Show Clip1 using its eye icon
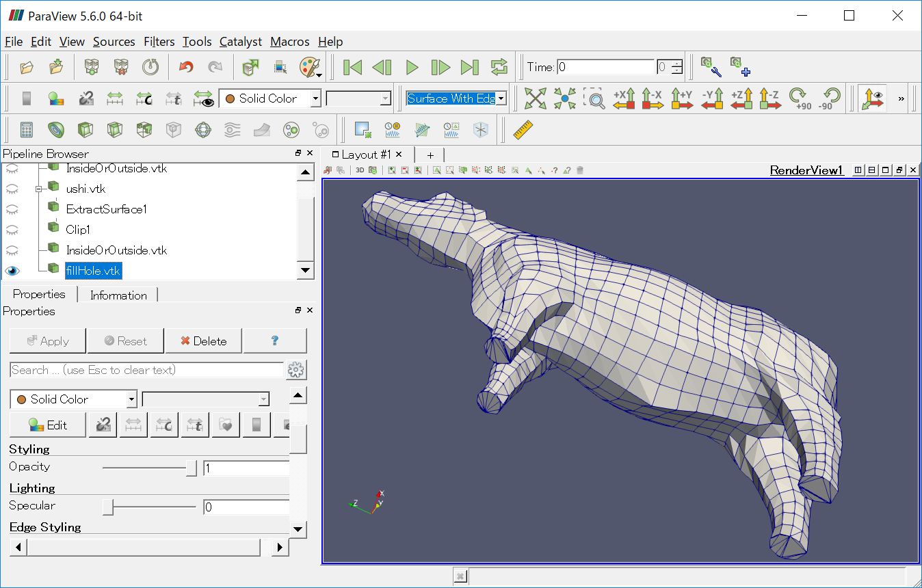The height and width of the screenshot is (588, 922). [12, 230]
